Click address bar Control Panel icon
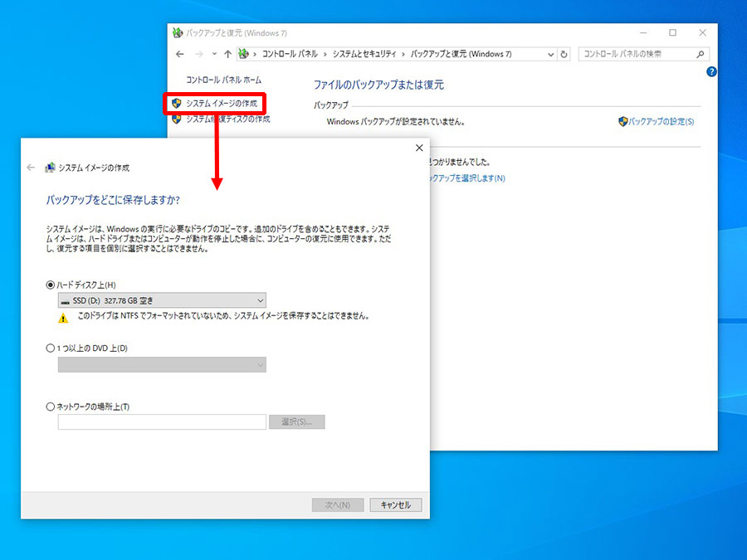Screen dimensions: 747x560 click(x=243, y=54)
